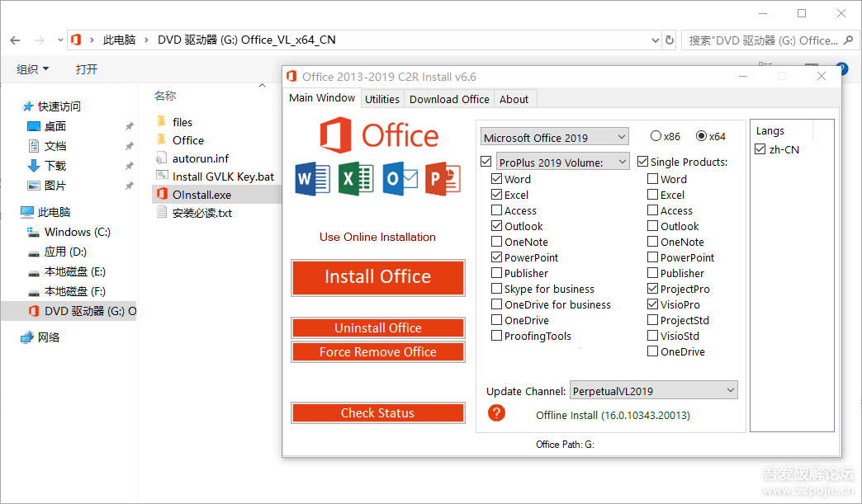The width and height of the screenshot is (862, 504).
Task: Switch to Main Window tab
Action: click(x=322, y=97)
